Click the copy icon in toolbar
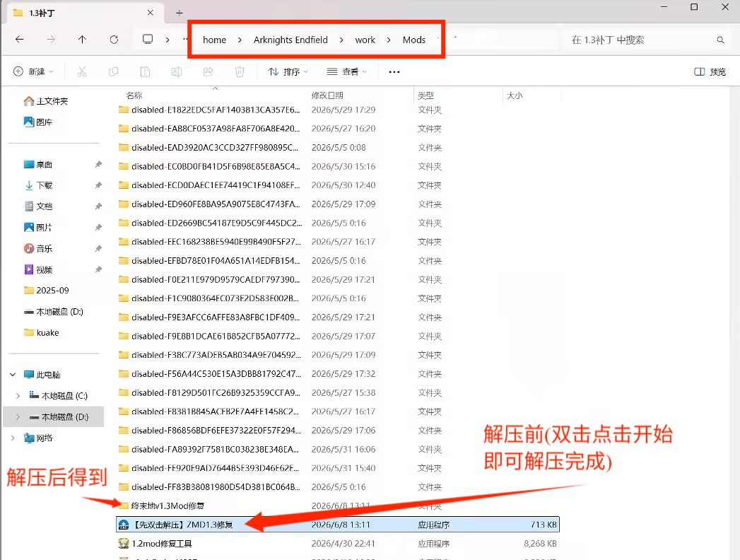Image resolution: width=740 pixels, height=560 pixels. 113,72
